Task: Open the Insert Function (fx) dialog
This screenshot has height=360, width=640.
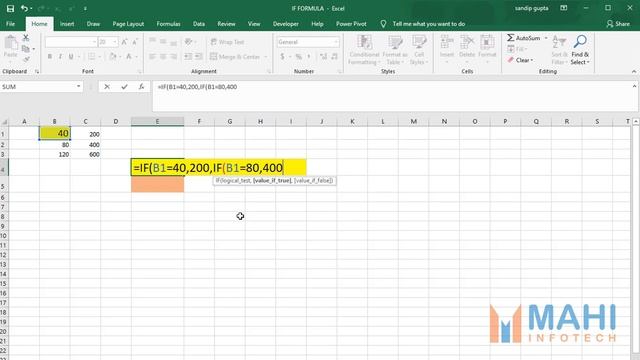Action: [x=141, y=87]
